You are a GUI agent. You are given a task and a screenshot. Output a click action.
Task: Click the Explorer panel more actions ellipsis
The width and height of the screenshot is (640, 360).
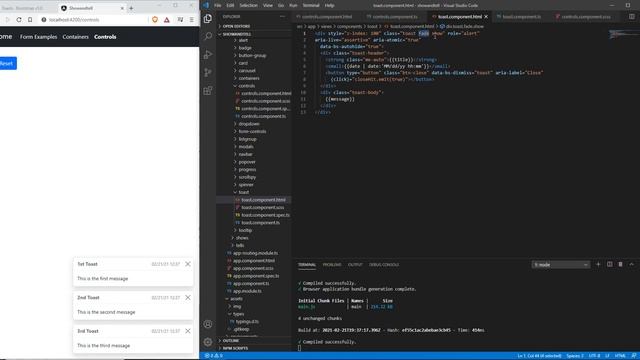[x=282, y=17]
